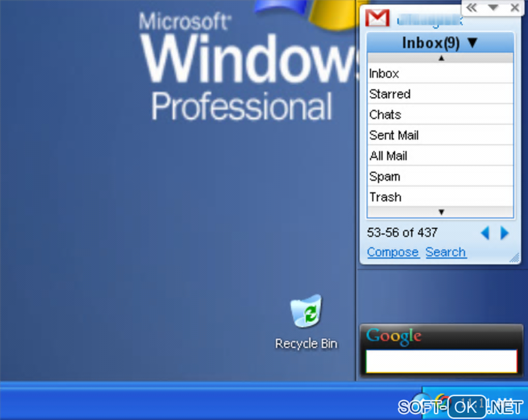The image size is (528, 420).
Task: Click the Search link
Action: [446, 252]
